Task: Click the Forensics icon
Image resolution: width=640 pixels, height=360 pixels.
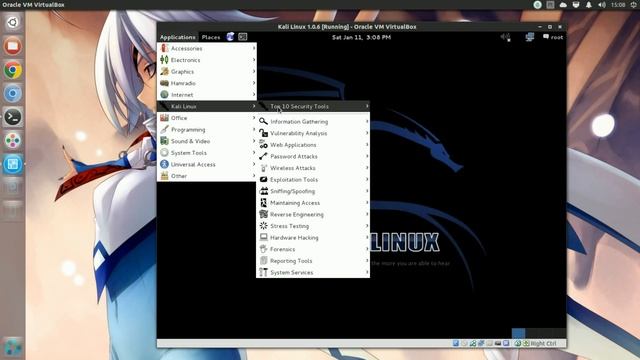Action: point(264,249)
